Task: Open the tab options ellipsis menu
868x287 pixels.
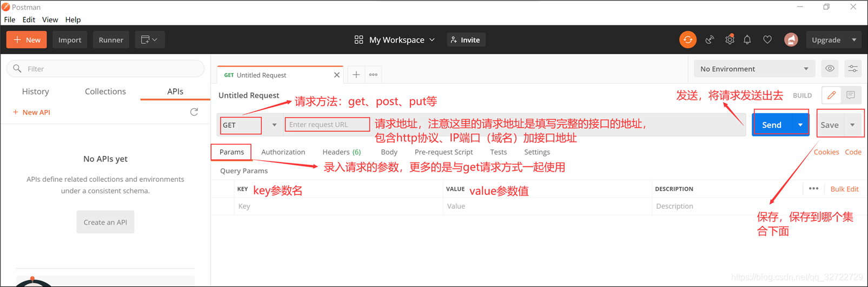Action: pos(373,75)
